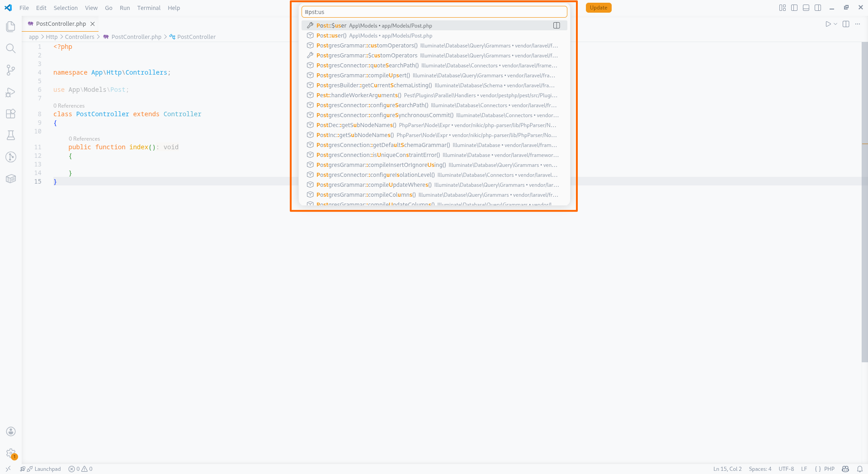Open editor More Actions menu
Screen dimensions: 868x474
click(858, 24)
